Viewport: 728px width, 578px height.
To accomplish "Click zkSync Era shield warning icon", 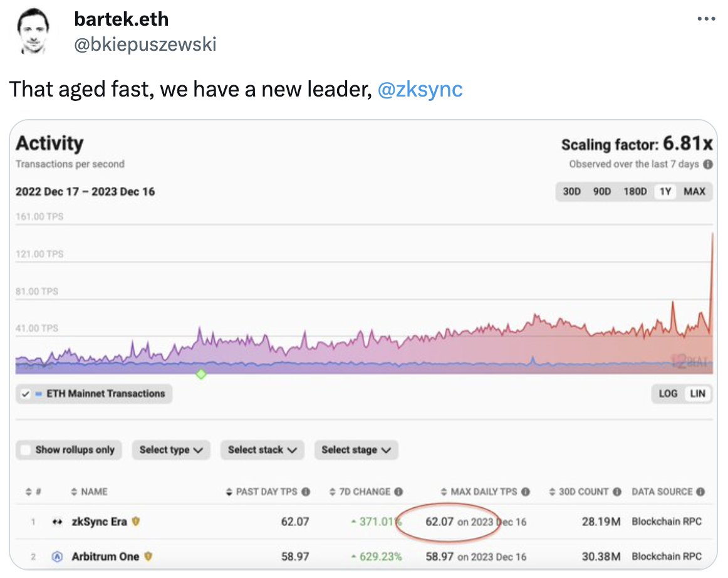I will (135, 522).
